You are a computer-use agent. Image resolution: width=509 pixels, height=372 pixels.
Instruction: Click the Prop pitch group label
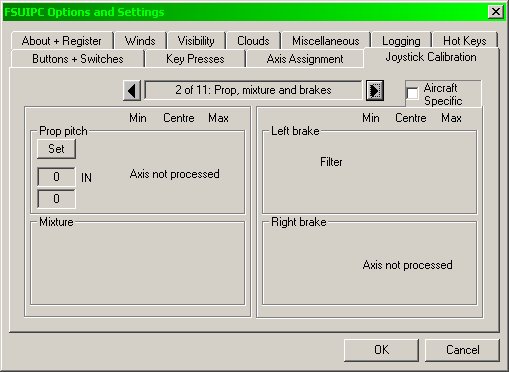(63, 131)
